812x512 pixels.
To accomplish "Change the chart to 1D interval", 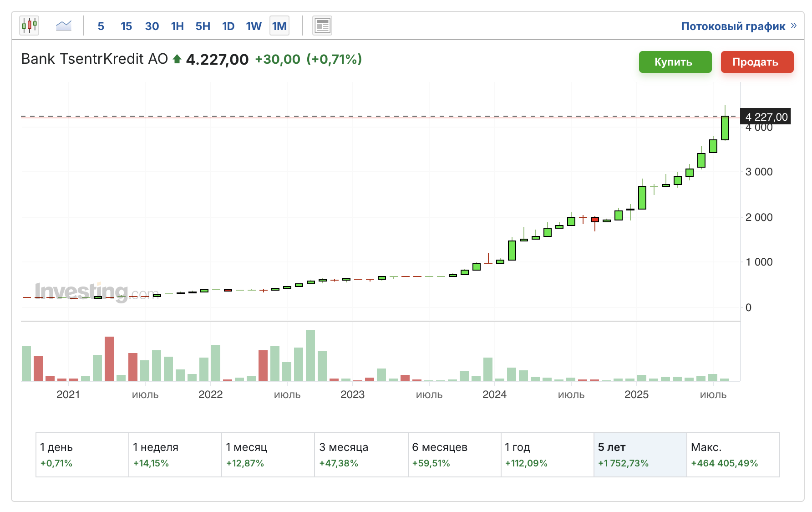I will pos(228,26).
